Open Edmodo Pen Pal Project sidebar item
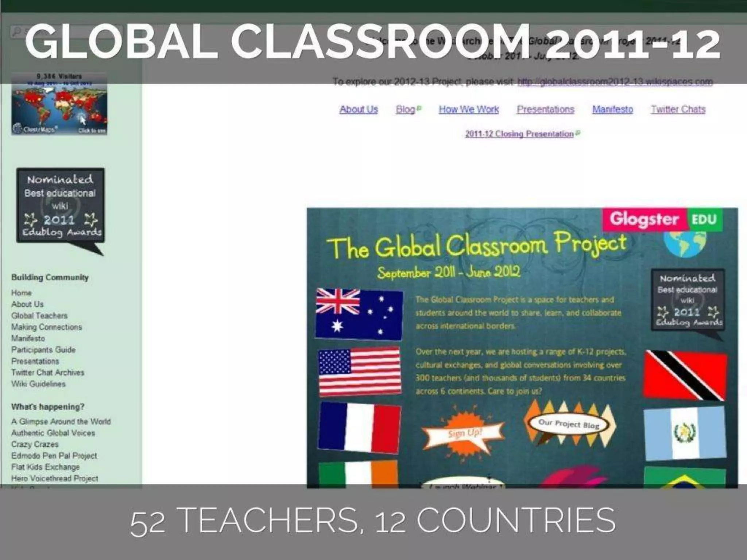The image size is (747, 560). (x=54, y=456)
